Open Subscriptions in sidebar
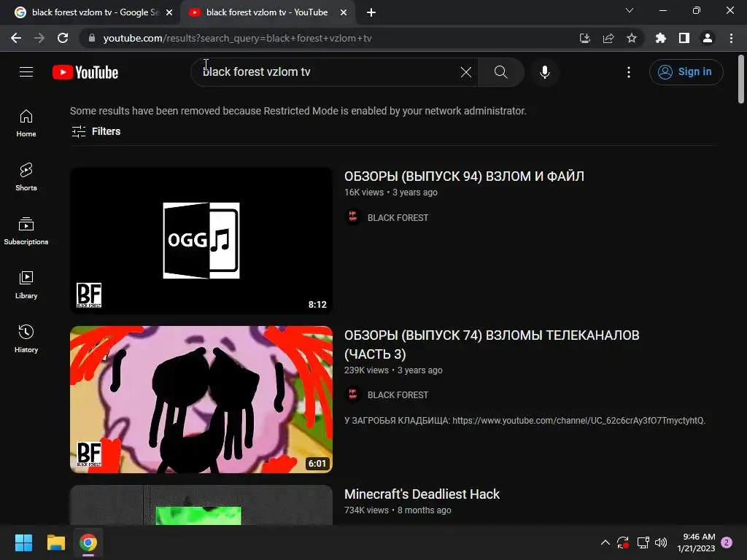 tap(26, 231)
